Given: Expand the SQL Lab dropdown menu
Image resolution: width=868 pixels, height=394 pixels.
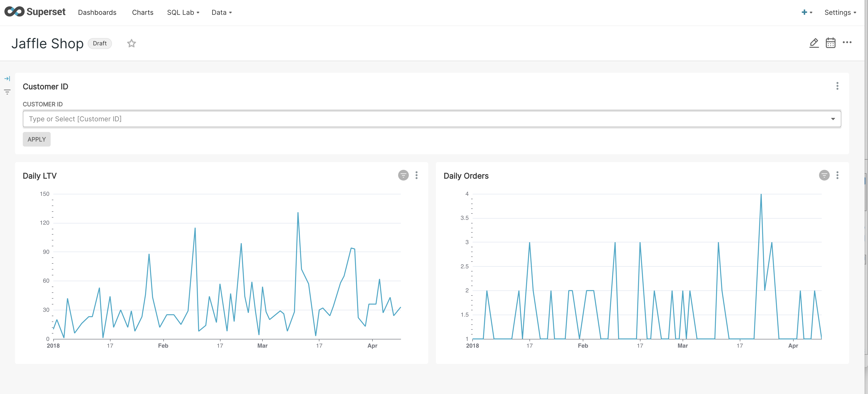Looking at the screenshot, I should tap(183, 12).
